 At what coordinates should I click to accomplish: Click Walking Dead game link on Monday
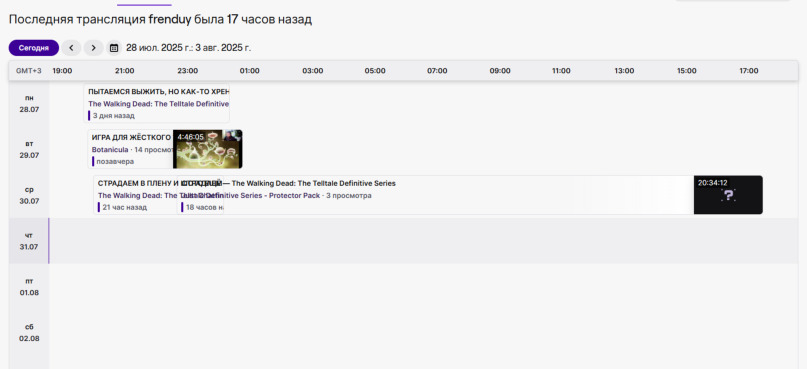(159, 104)
